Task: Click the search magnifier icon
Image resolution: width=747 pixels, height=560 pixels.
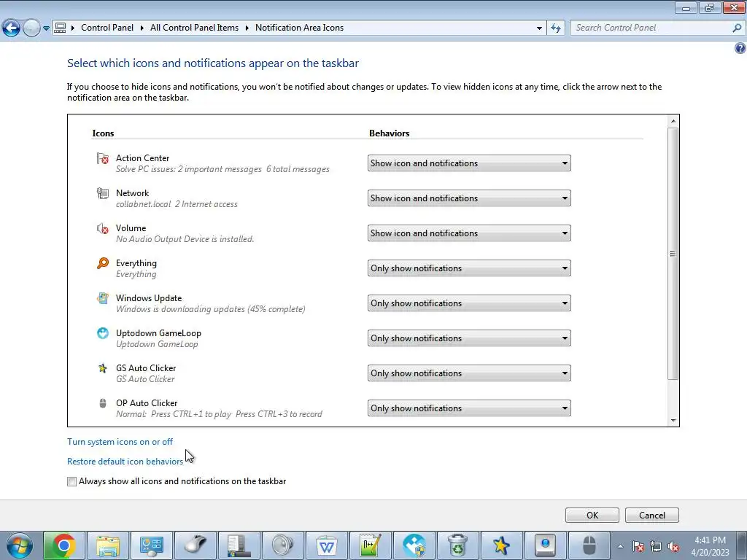Action: [x=737, y=28]
